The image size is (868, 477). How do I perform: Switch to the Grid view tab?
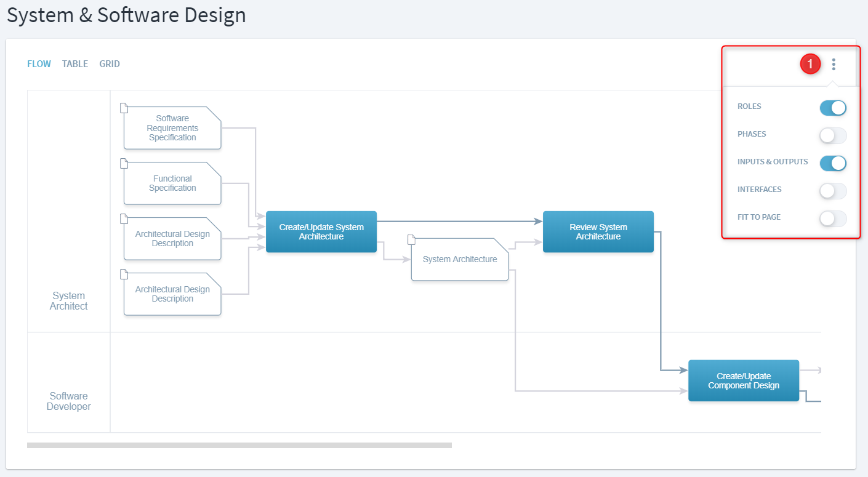[110, 64]
